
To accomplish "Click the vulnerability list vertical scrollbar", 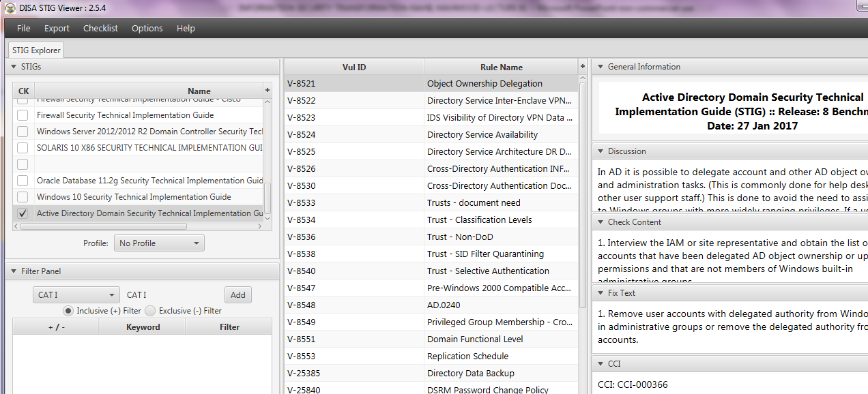I will [583, 194].
